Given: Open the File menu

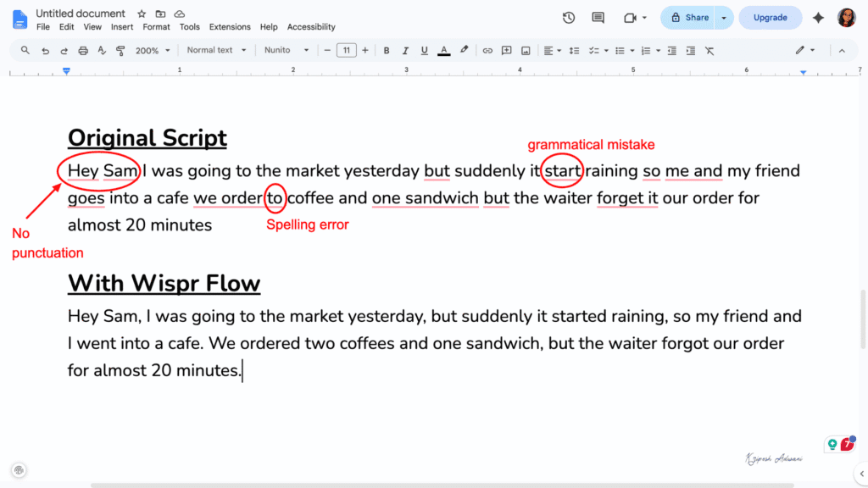Looking at the screenshot, I should coord(42,27).
